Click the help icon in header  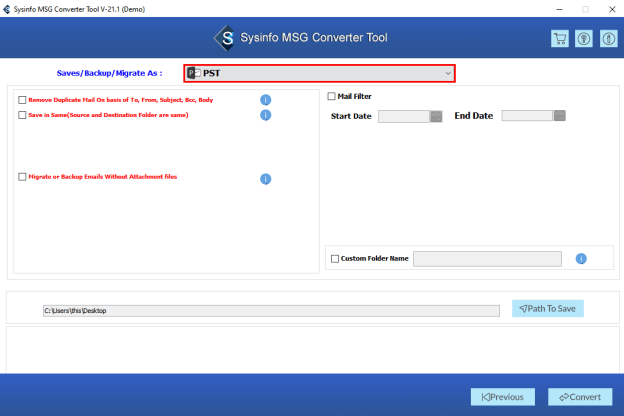[x=584, y=39]
